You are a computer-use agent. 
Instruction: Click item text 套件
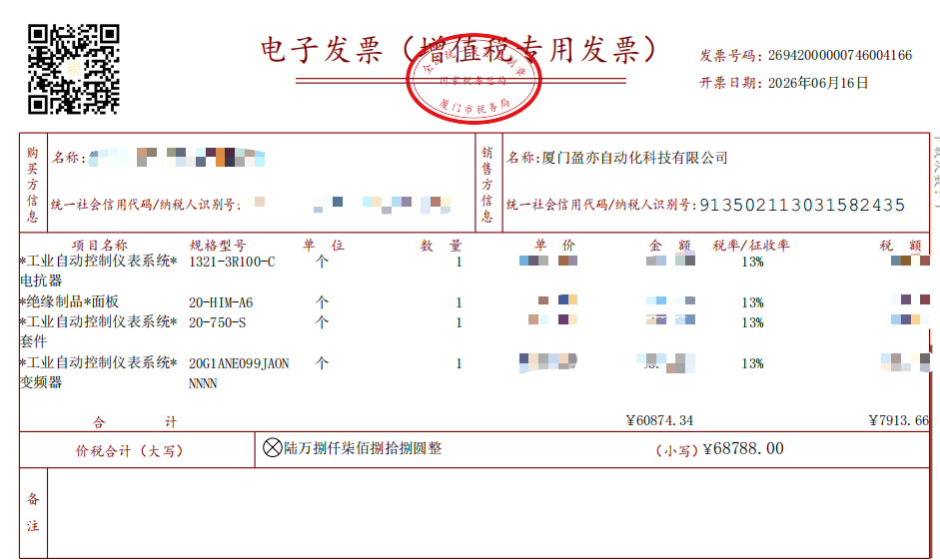(x=34, y=341)
